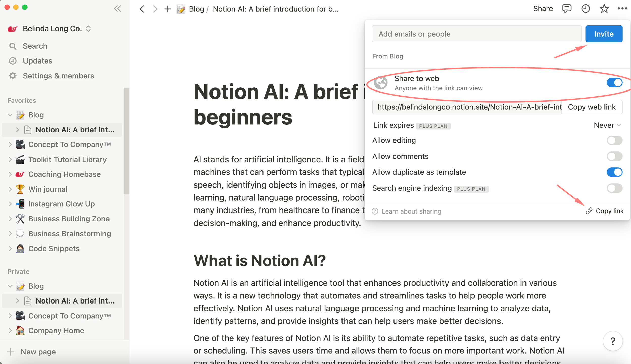Enable the Allow editing toggle
The height and width of the screenshot is (364, 631).
tap(614, 140)
